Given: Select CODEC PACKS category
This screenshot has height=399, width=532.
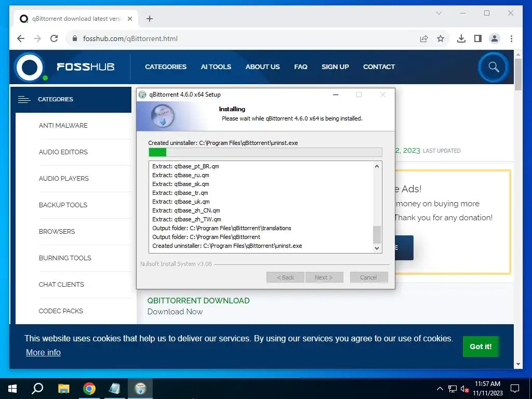Looking at the screenshot, I should (61, 311).
